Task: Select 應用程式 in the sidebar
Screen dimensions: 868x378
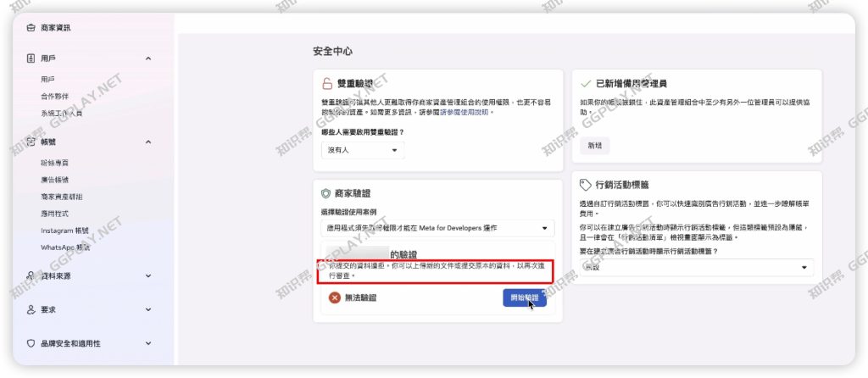Action: [x=54, y=214]
